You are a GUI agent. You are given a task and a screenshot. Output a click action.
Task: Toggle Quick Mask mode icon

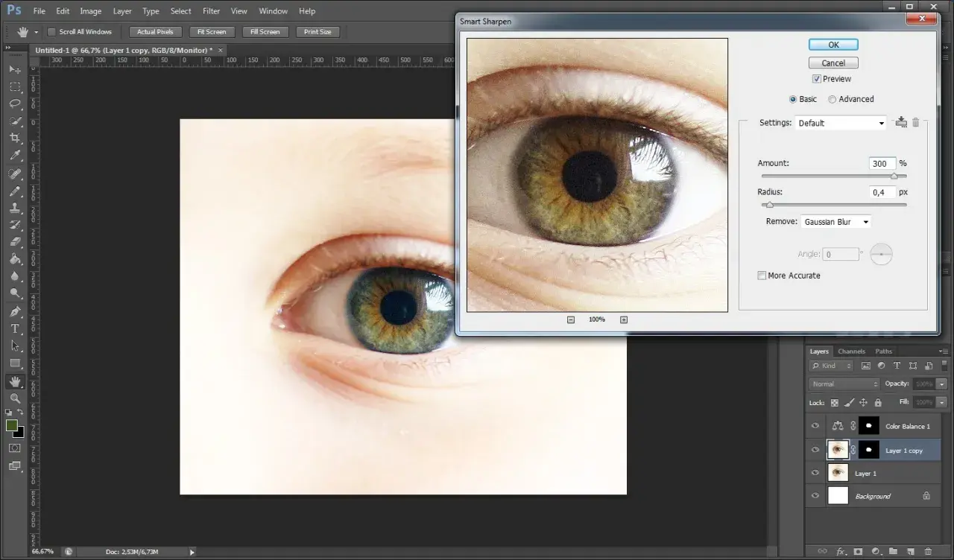tap(15, 448)
